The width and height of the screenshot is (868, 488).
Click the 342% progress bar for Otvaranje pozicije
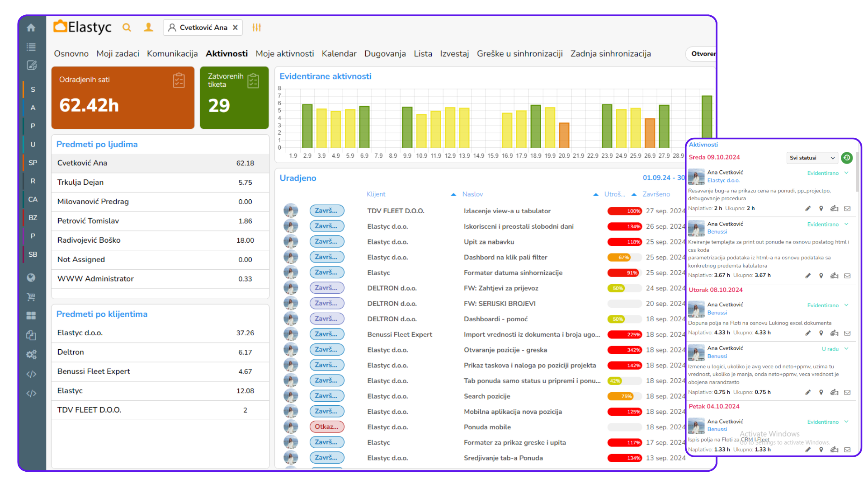tap(624, 350)
